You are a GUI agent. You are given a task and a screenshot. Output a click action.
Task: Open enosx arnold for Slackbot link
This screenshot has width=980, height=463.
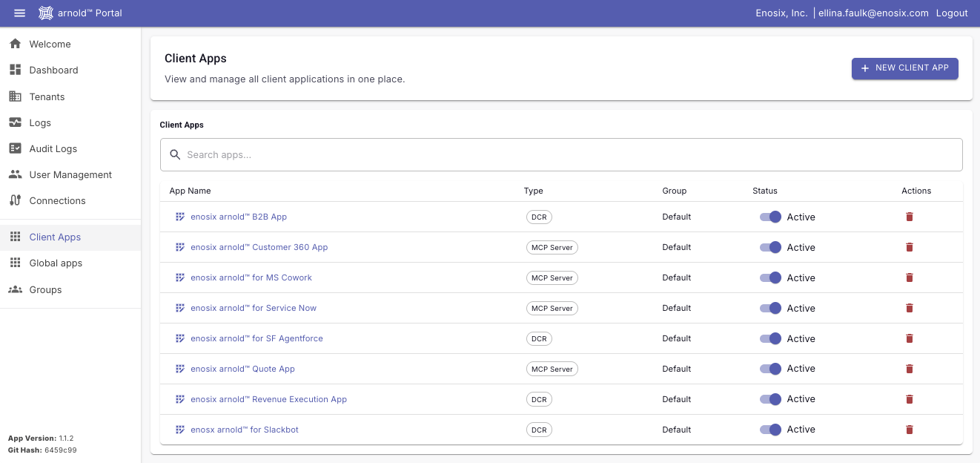(245, 430)
